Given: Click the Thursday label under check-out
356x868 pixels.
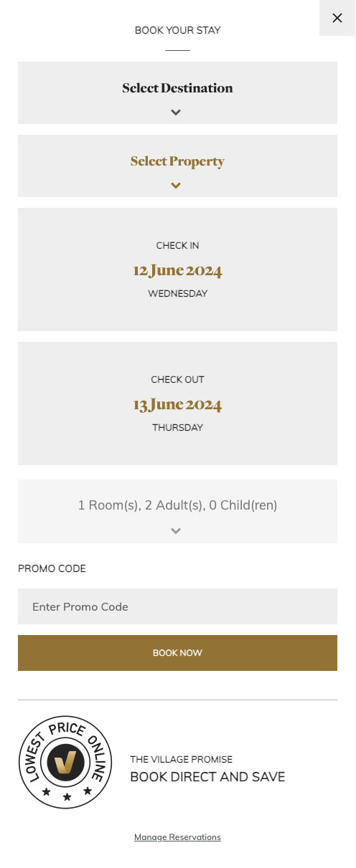Looking at the screenshot, I should tap(177, 428).
